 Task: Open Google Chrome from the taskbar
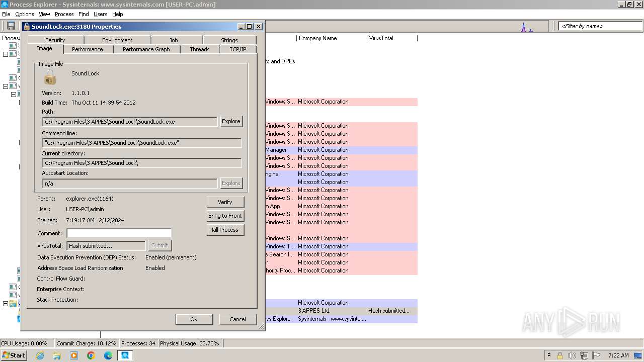(91, 355)
